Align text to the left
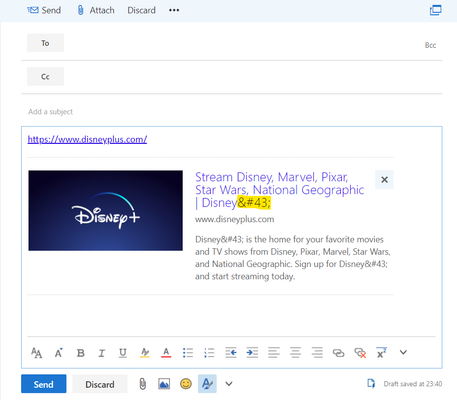This screenshot has width=457, height=400. pos(274,353)
